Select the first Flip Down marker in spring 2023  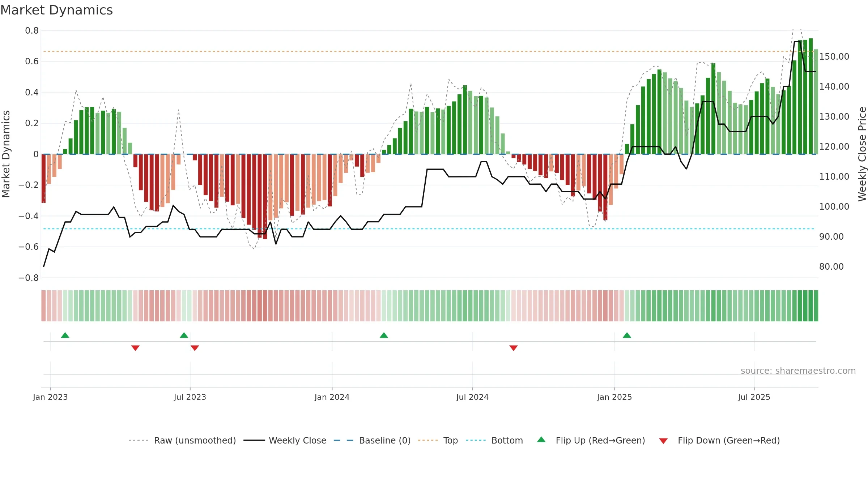(x=135, y=348)
